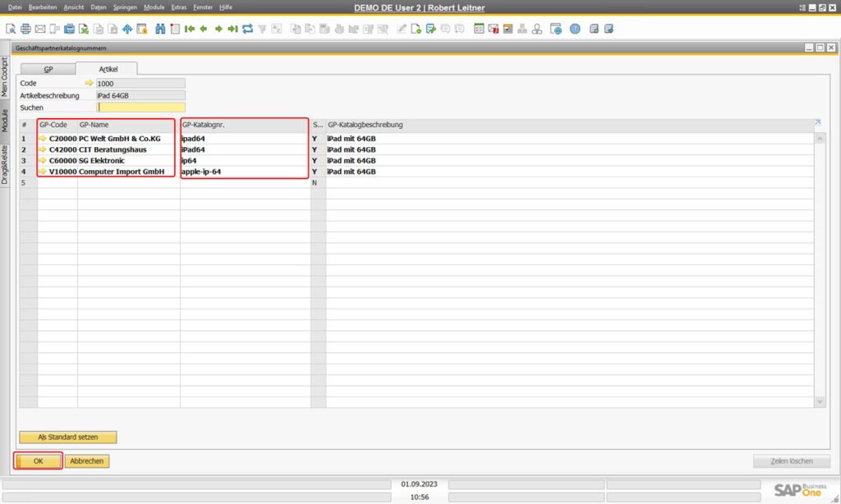Open link arrow for C60000 SG Elektronic
The image size is (841, 504).
(43, 160)
